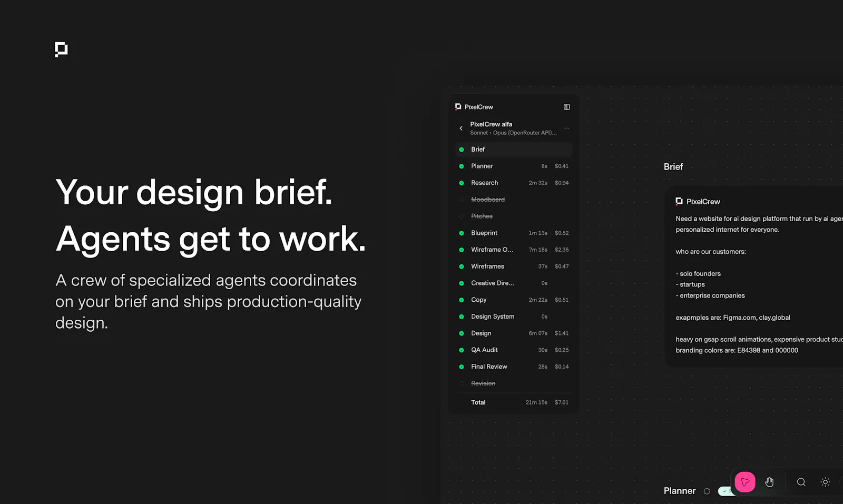Open the Copy step
The height and width of the screenshot is (504, 843).
pyautogui.click(x=514, y=300)
